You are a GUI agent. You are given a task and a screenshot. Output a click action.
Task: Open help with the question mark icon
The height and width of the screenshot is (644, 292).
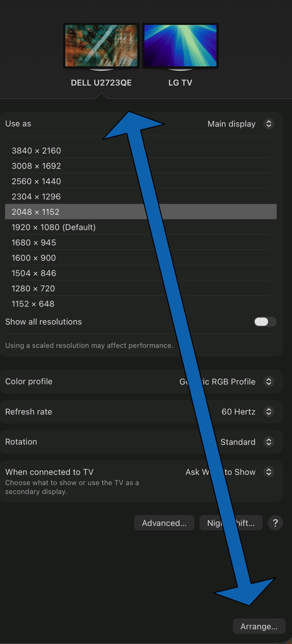[275, 523]
